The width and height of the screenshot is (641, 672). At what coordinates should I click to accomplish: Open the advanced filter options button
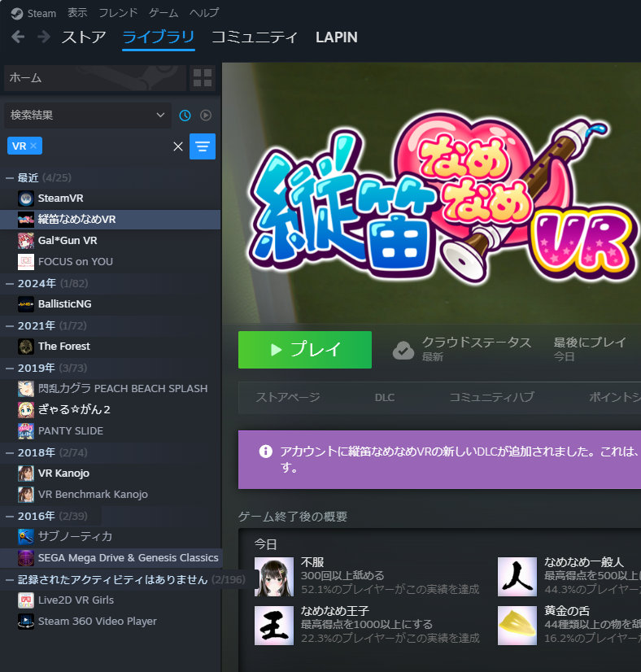tap(203, 146)
